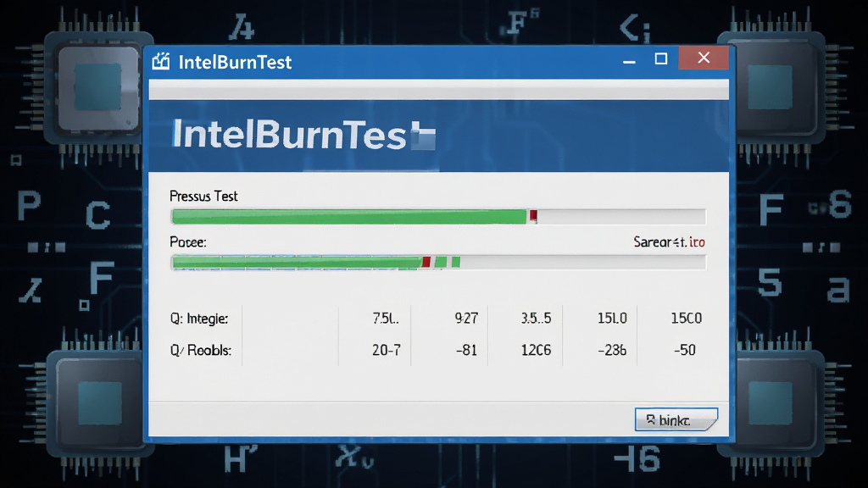Screen dimensions: 868x488
Task: Click the -50 value cell
Action: 684,350
